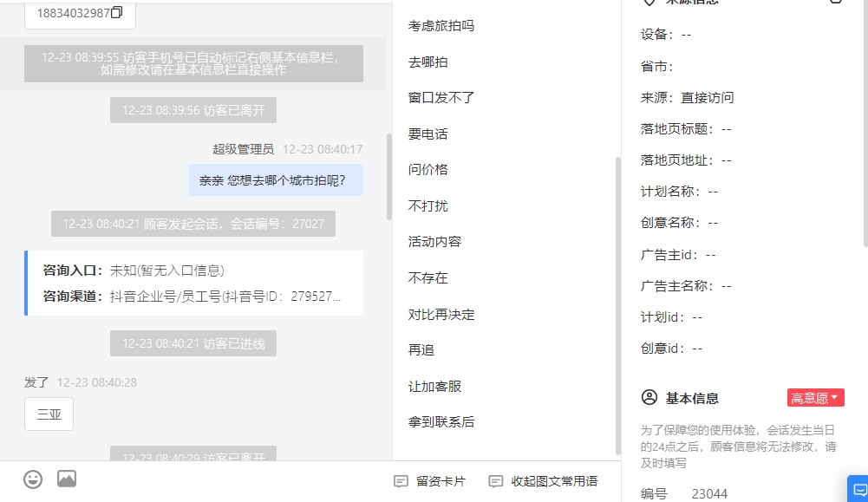Click the 设备 field
This screenshot has height=502, width=868.
click(666, 35)
